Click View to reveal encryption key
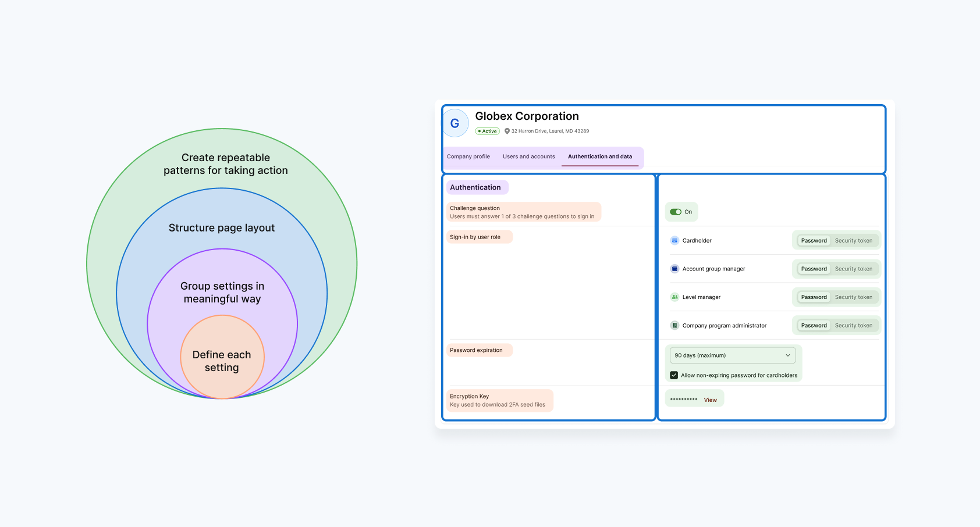Screen dimensions: 980x527 coord(710,400)
